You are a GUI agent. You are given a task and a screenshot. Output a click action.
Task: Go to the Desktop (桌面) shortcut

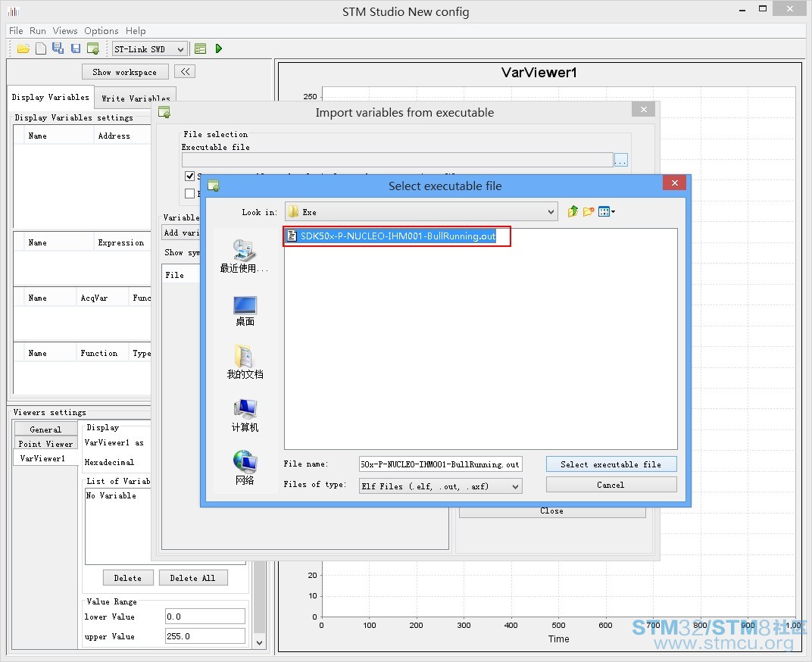pos(245,311)
